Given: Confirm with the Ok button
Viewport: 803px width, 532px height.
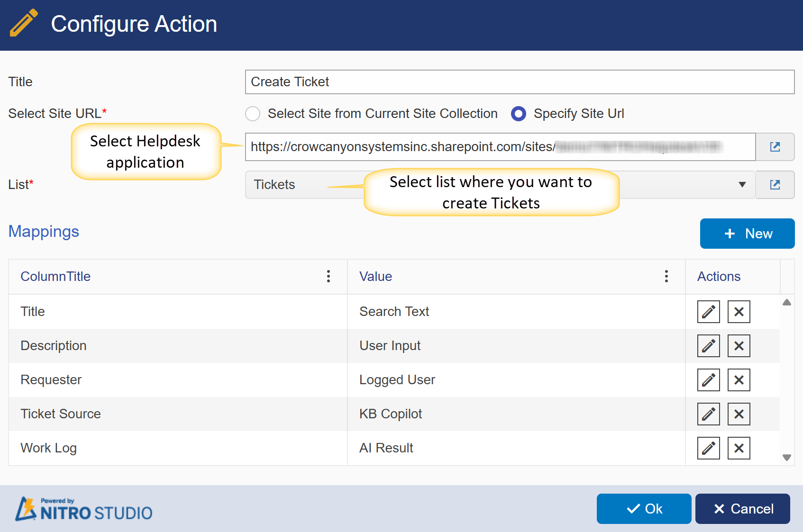Looking at the screenshot, I should (644, 509).
